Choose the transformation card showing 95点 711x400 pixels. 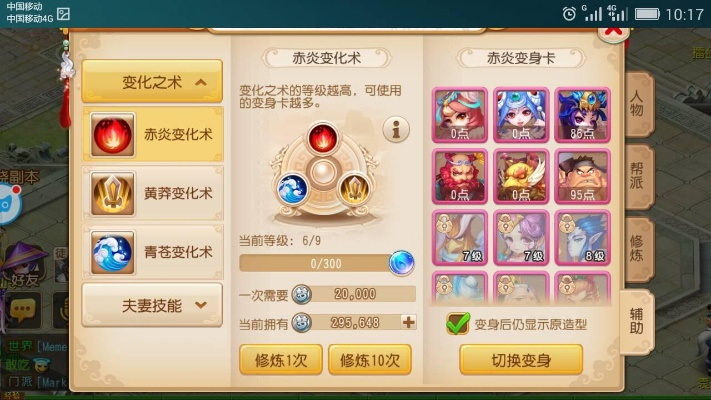pyautogui.click(x=582, y=176)
